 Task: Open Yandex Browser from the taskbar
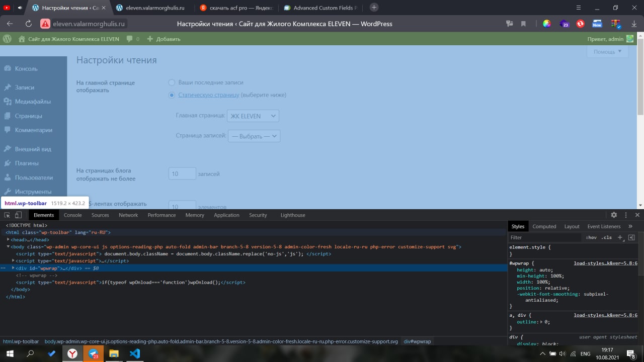pos(72,353)
